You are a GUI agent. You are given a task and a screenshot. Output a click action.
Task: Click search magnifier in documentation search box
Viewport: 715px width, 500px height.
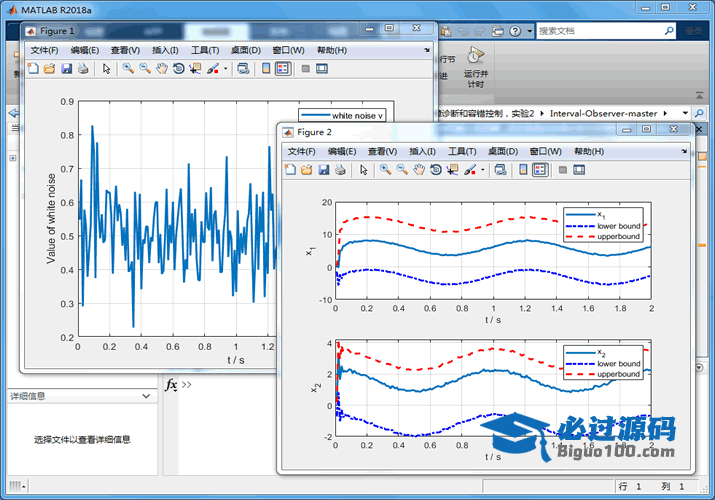(x=669, y=31)
